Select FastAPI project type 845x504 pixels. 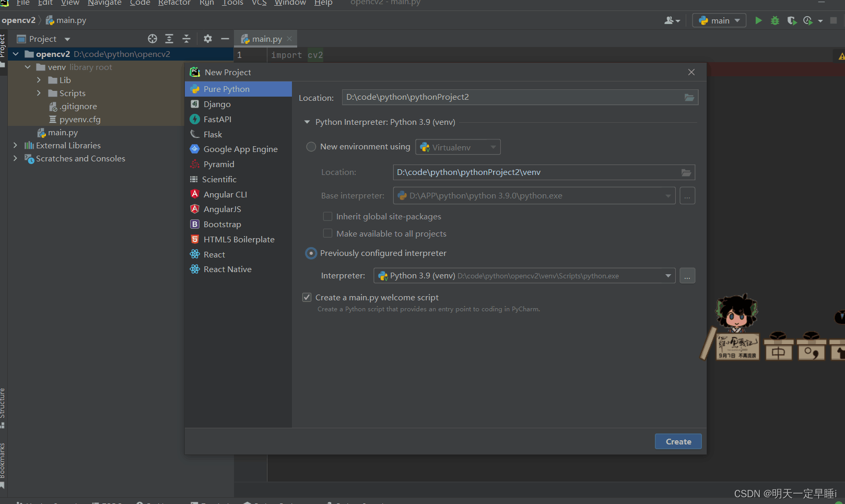(238, 120)
